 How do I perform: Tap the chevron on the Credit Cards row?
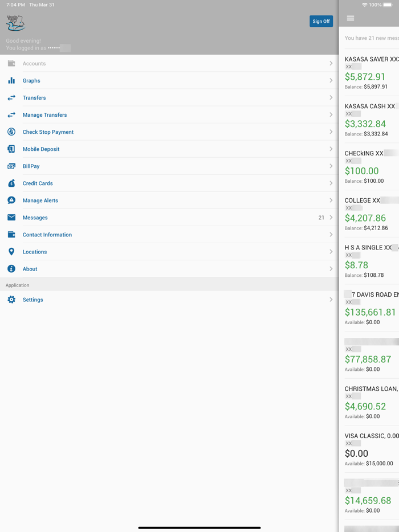331,183
